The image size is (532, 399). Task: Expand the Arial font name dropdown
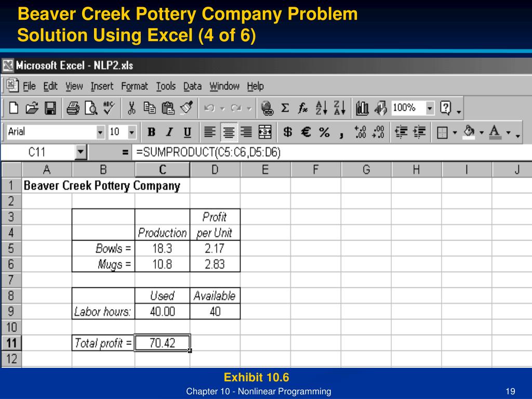[x=100, y=132]
